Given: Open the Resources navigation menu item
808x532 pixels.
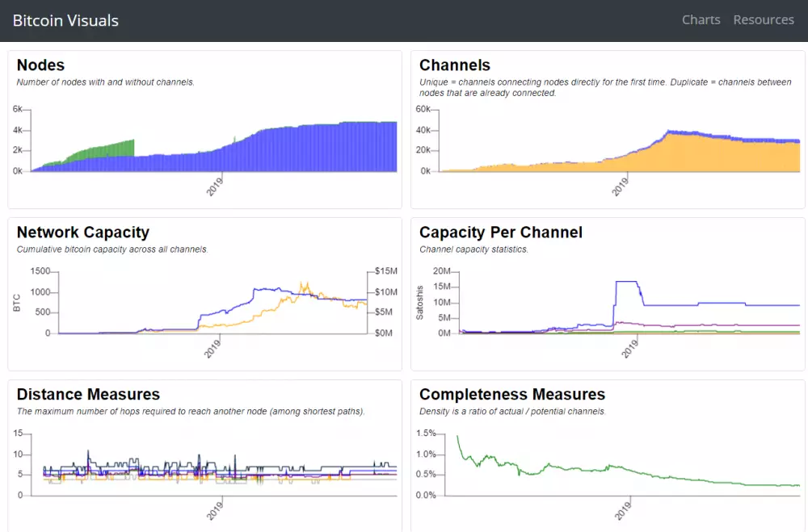Looking at the screenshot, I should [x=763, y=19].
